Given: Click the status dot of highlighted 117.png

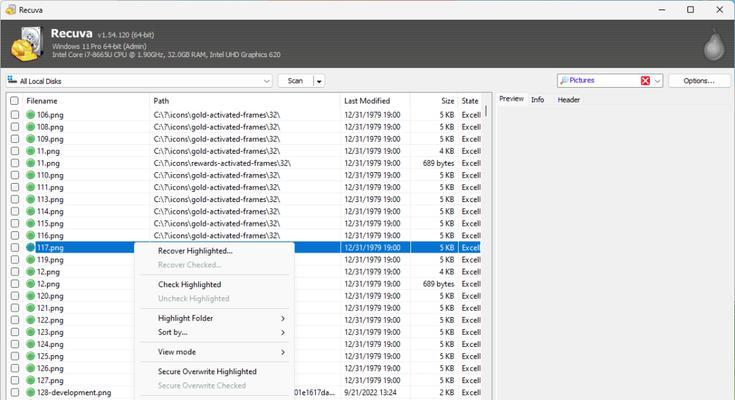Looking at the screenshot, I should click(30, 248).
